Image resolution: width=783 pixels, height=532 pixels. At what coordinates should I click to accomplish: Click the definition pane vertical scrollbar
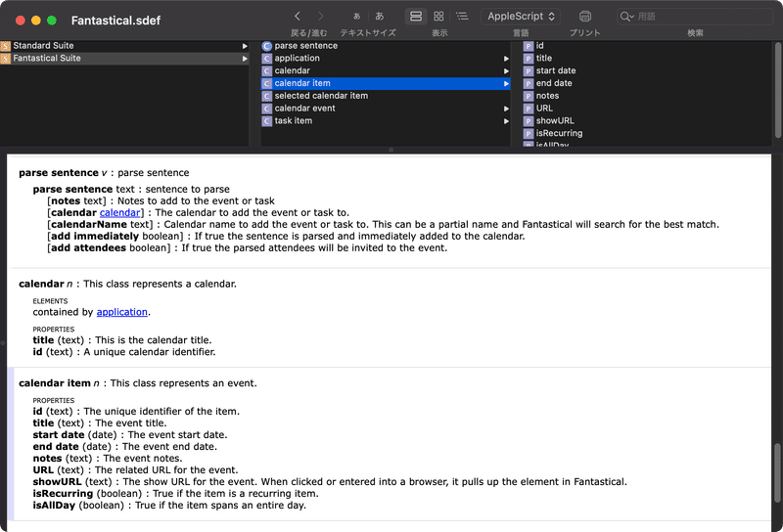click(777, 473)
